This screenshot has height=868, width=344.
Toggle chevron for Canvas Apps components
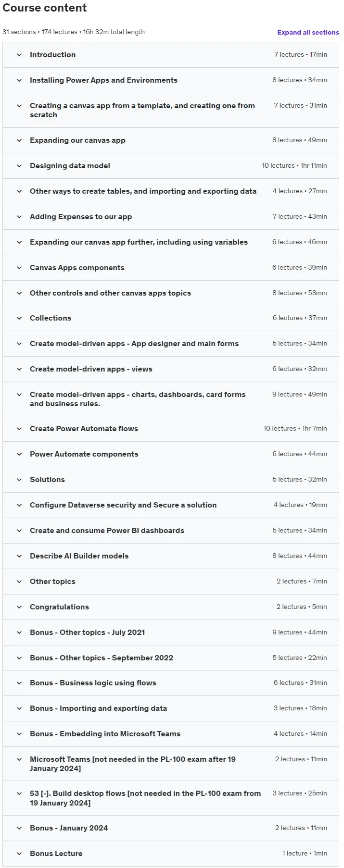pos(19,268)
